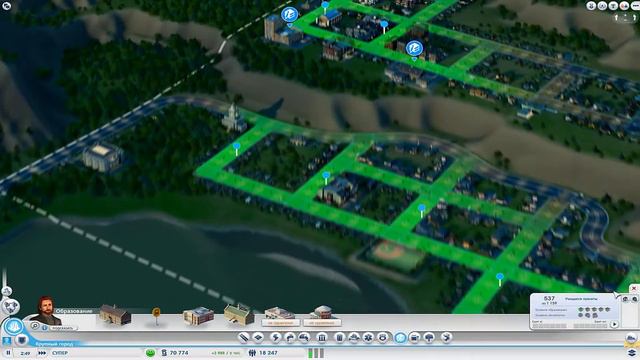Click the treasury amount 70 774
The width and height of the screenshot is (640, 360).
[179, 353]
